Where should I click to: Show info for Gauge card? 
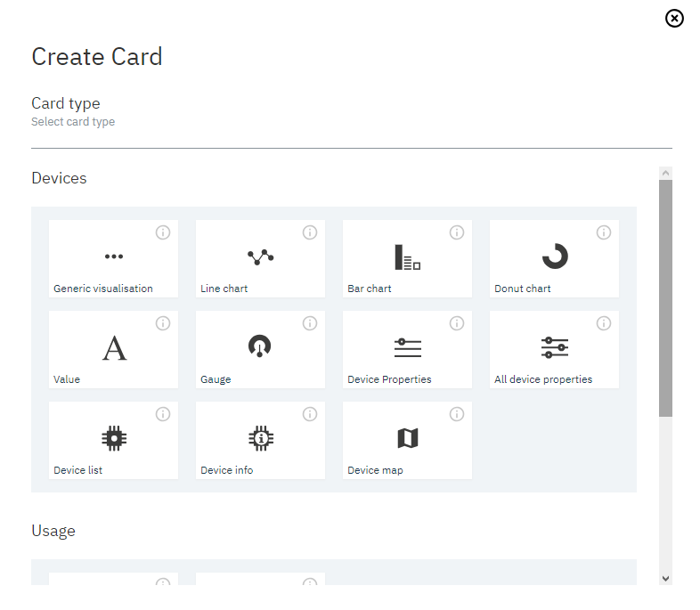[x=310, y=323]
